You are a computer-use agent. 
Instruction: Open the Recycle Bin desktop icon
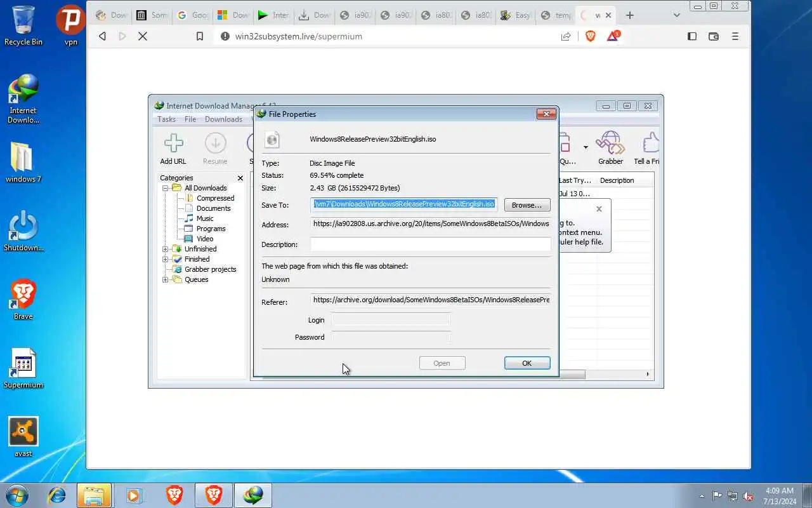coord(23,25)
